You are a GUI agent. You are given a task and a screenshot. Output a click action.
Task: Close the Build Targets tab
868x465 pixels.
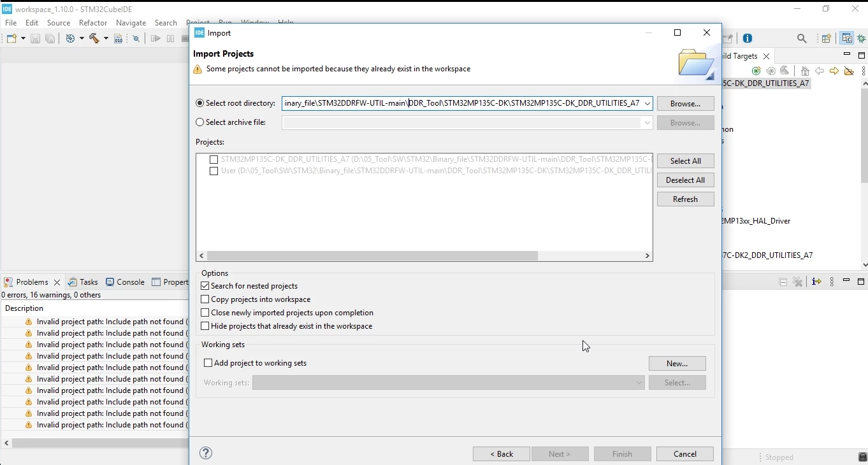767,57
